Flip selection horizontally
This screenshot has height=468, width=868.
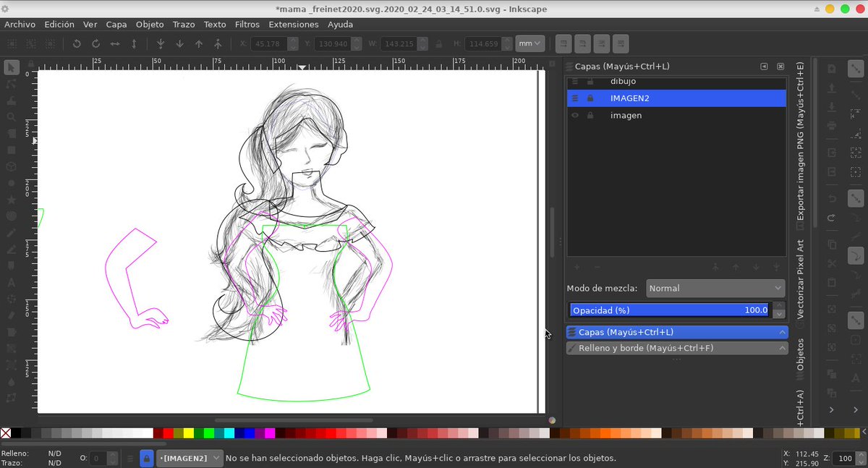[x=115, y=43]
